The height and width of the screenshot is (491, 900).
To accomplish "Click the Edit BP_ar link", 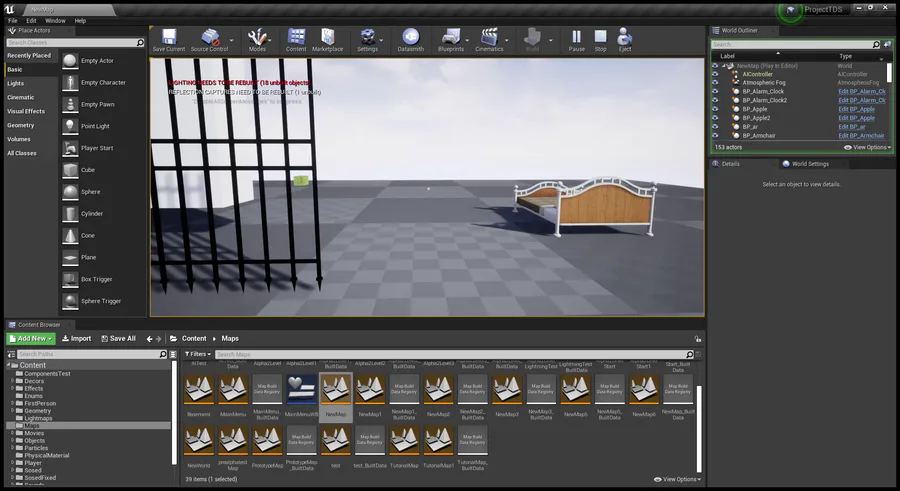I will tap(852, 127).
